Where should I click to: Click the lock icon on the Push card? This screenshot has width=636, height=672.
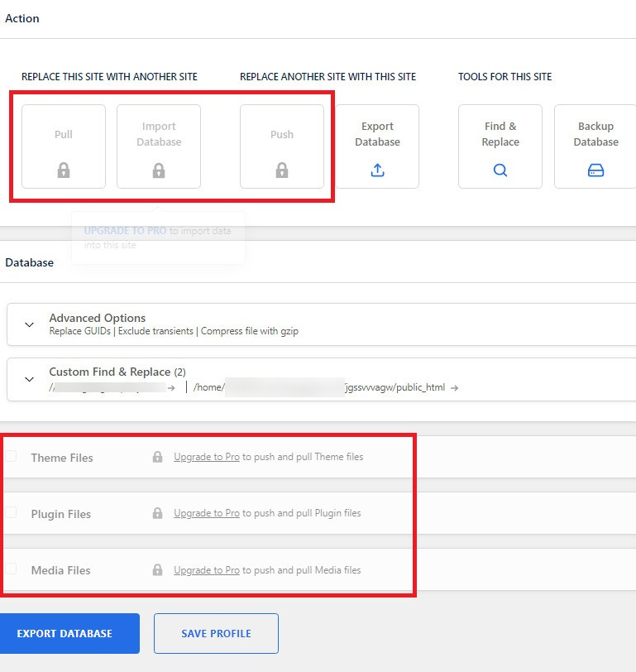[x=281, y=168]
